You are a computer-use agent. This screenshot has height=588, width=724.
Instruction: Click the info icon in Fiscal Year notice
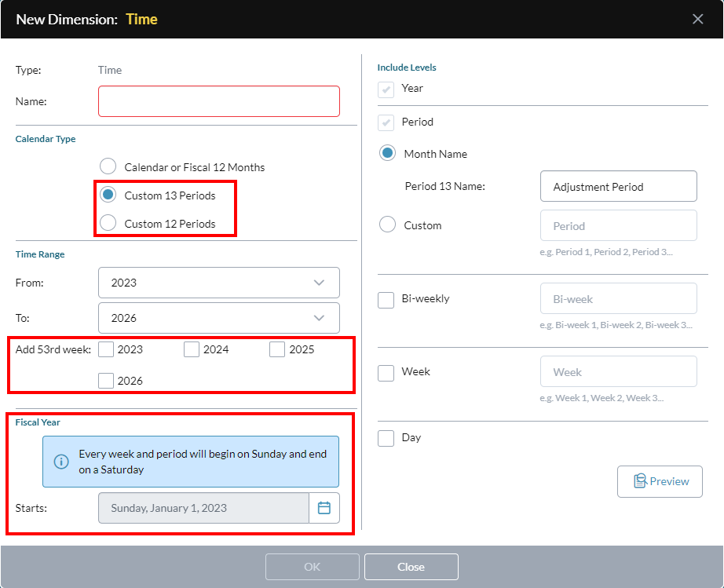click(61, 462)
